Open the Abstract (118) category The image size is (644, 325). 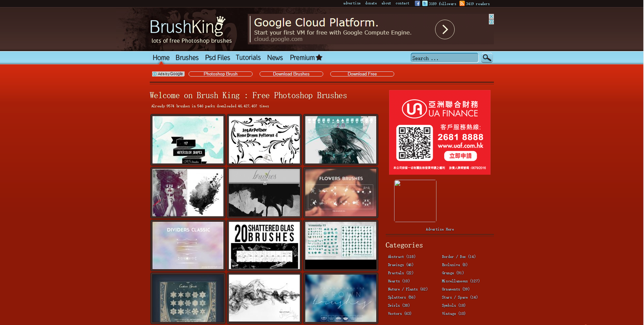click(402, 257)
